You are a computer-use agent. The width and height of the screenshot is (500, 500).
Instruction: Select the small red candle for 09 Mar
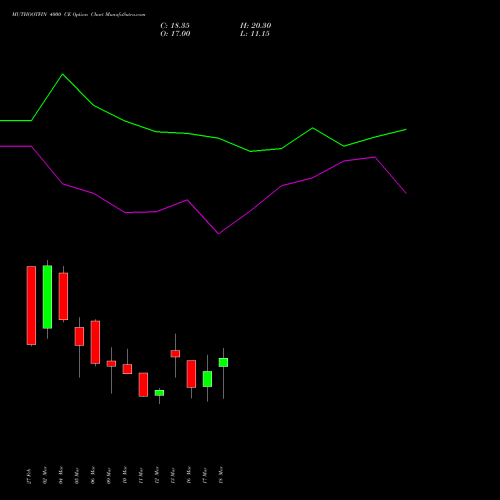point(111,364)
